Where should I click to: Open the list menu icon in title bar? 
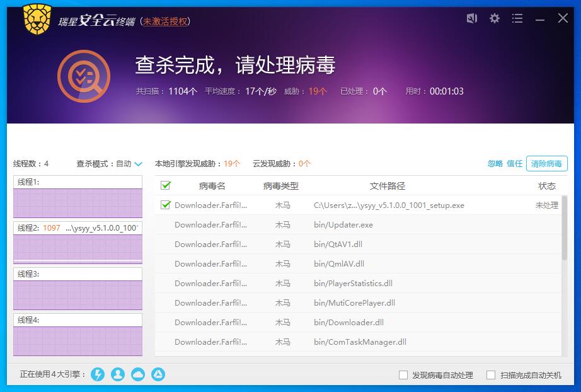point(517,18)
